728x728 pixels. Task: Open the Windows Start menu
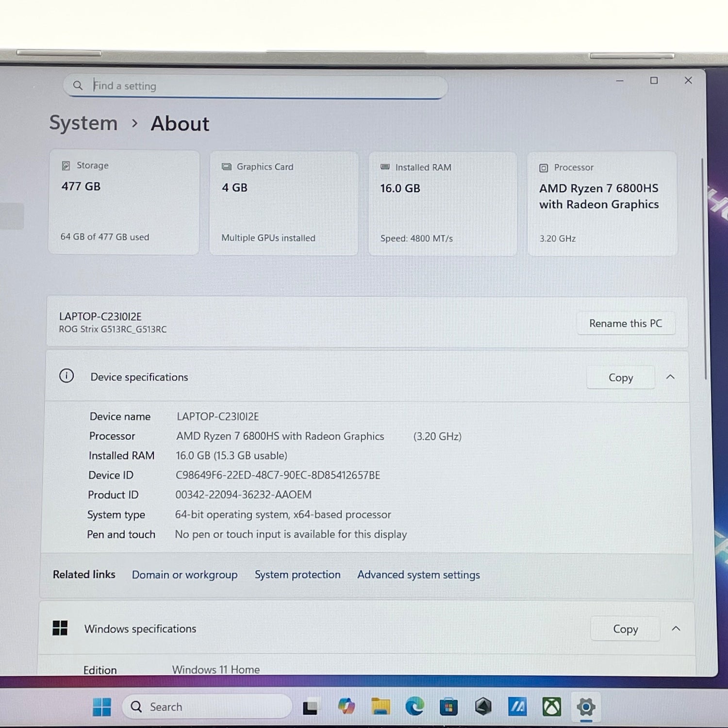click(x=102, y=707)
